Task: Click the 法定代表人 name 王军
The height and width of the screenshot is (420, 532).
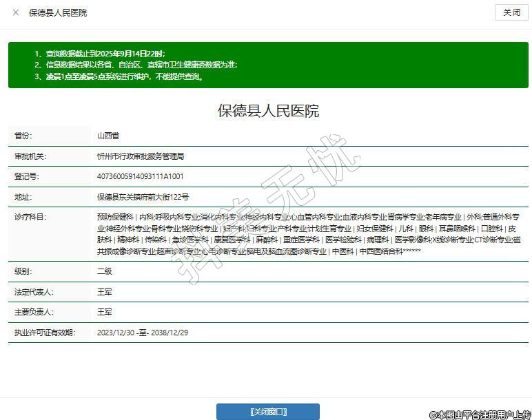Action: tap(104, 292)
